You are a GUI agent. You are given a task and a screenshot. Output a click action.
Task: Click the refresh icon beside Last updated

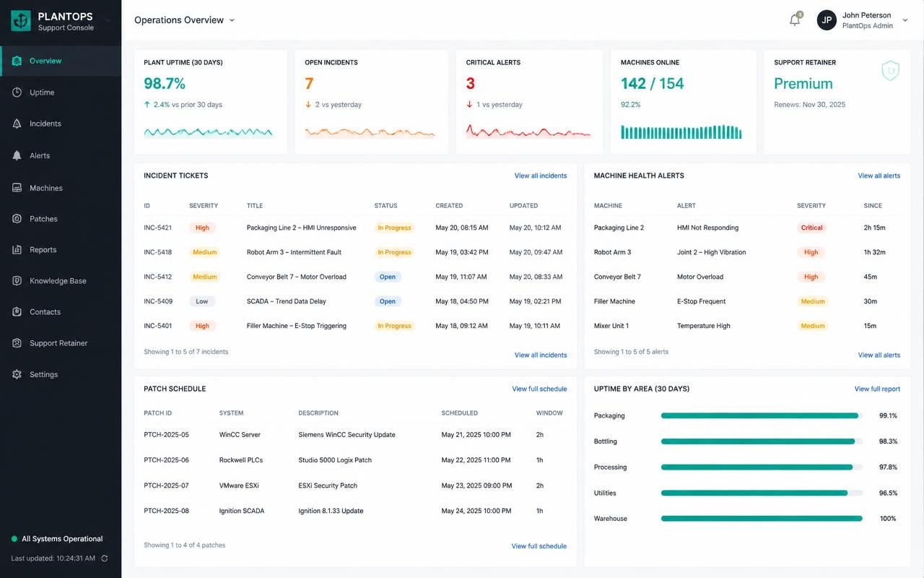pos(105,558)
